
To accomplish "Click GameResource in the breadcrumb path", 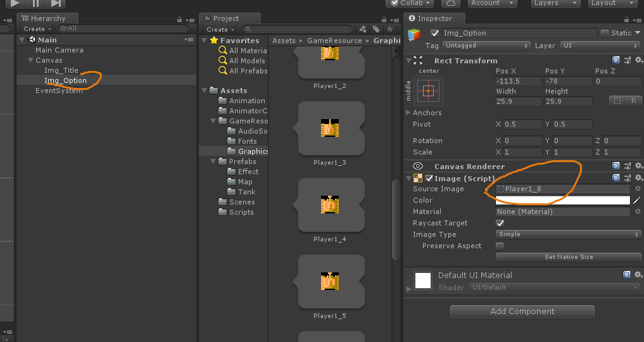I will (335, 41).
